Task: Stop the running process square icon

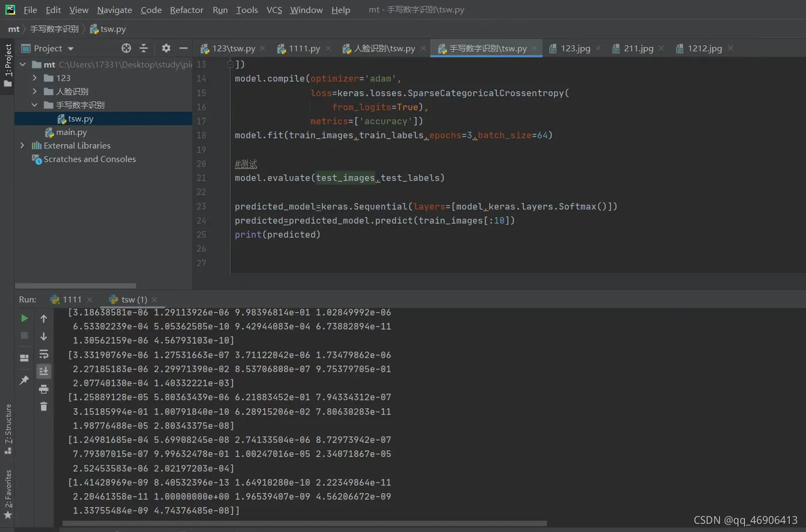Action: pyautogui.click(x=24, y=335)
